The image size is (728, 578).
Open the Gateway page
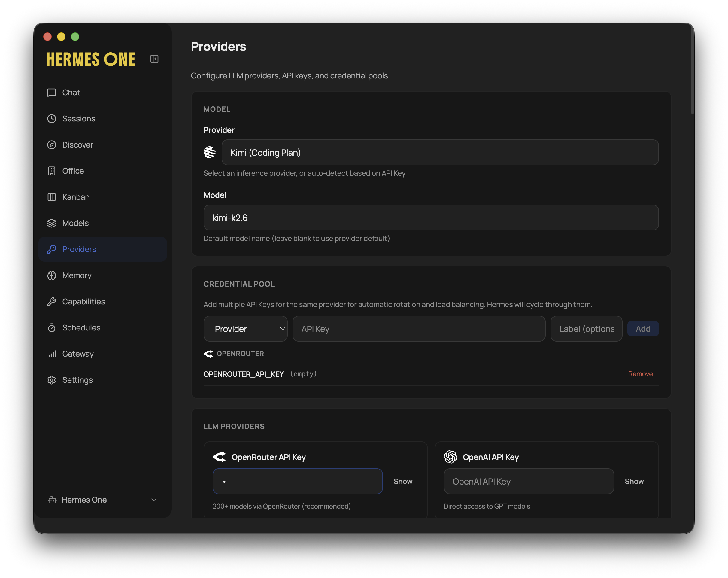pyautogui.click(x=103, y=354)
